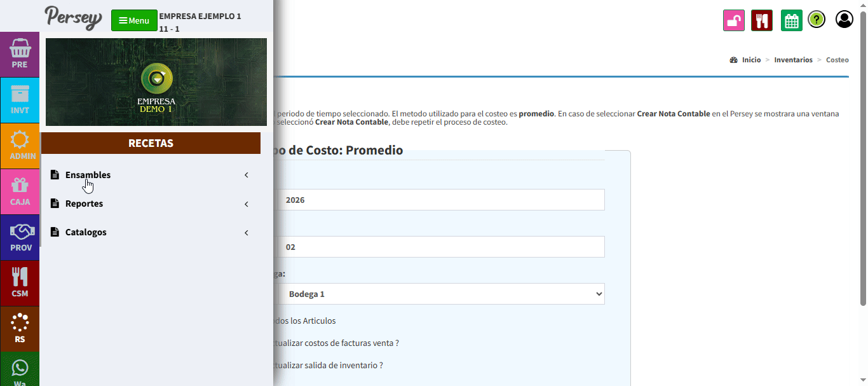Expand the Reportes menu section
Screen dimensions: 868x386
84,203
